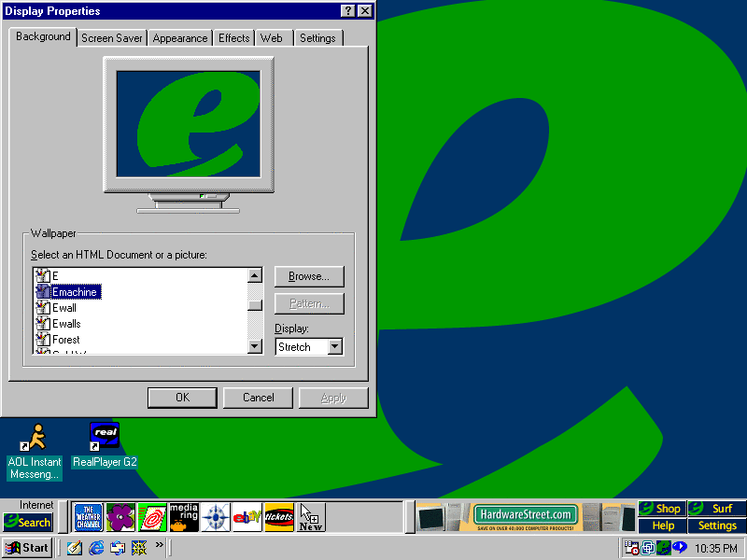This screenshot has width=747, height=560.
Task: Click the eBay icon in the toolbar
Action: pos(247,517)
